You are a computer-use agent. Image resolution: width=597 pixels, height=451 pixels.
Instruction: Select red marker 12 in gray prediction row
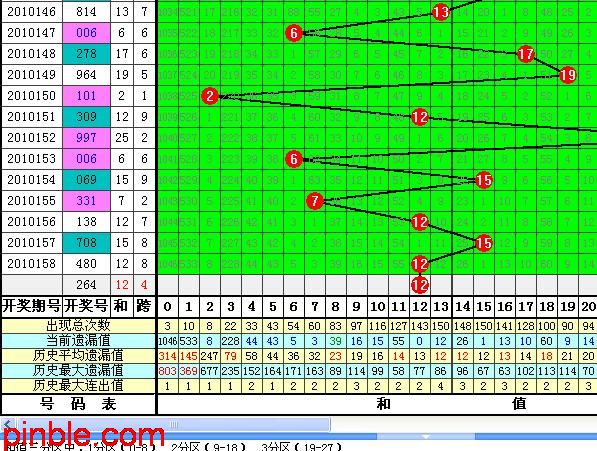[420, 285]
